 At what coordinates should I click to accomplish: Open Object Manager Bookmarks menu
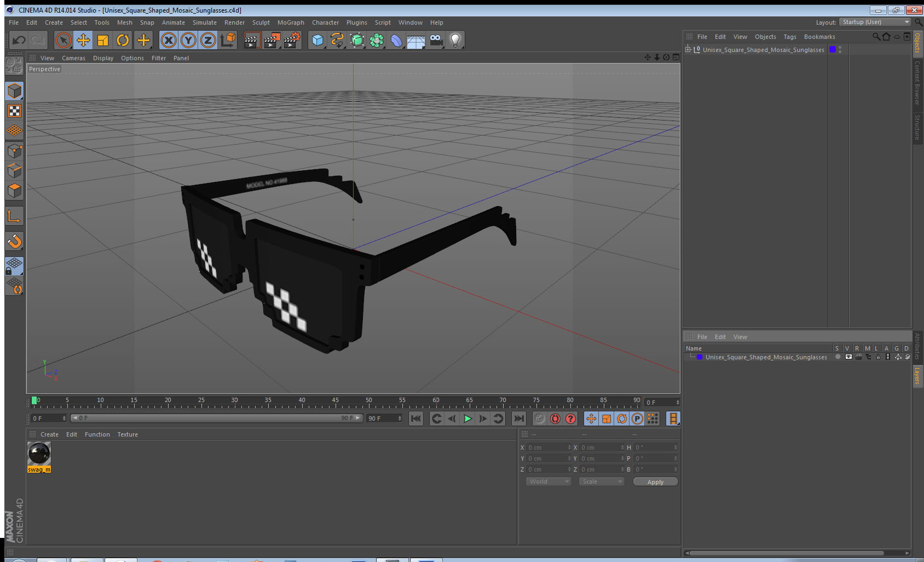tap(819, 37)
